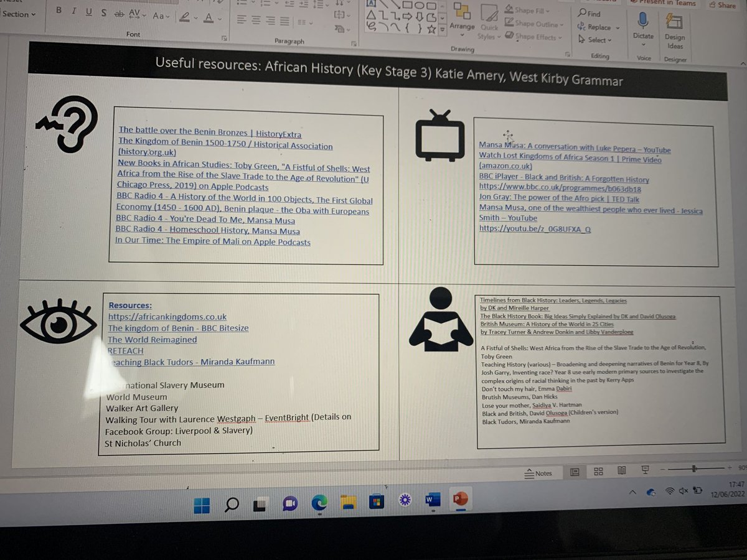Open the 'battle over the Benin Bronzes' link
The width and height of the screenshot is (747, 560).
pyautogui.click(x=210, y=132)
